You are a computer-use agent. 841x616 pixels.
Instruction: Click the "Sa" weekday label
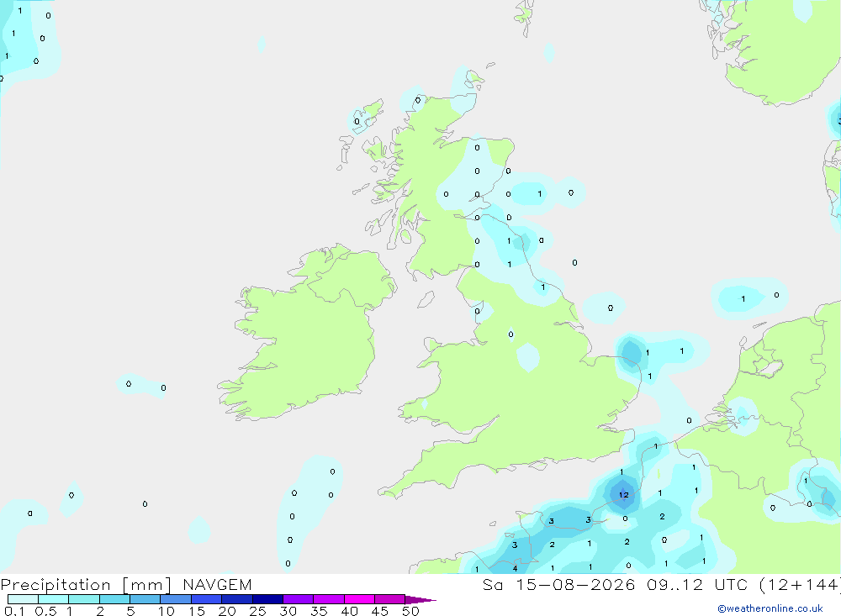493,585
